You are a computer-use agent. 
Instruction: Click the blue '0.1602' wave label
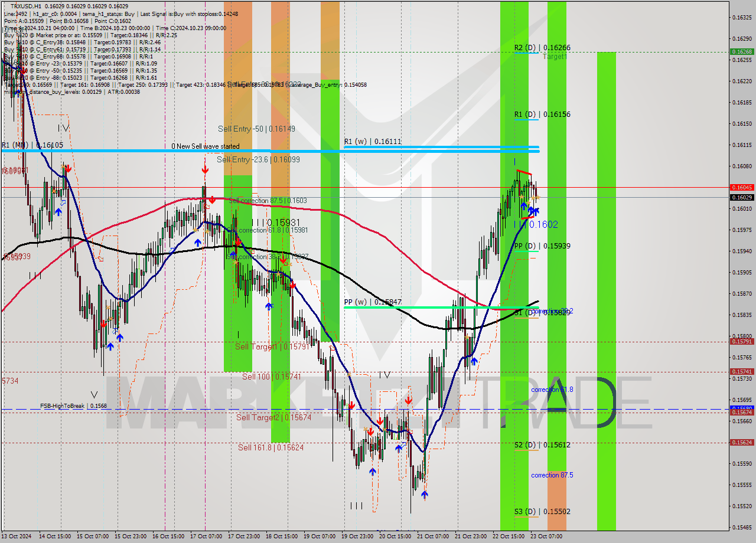543,224
